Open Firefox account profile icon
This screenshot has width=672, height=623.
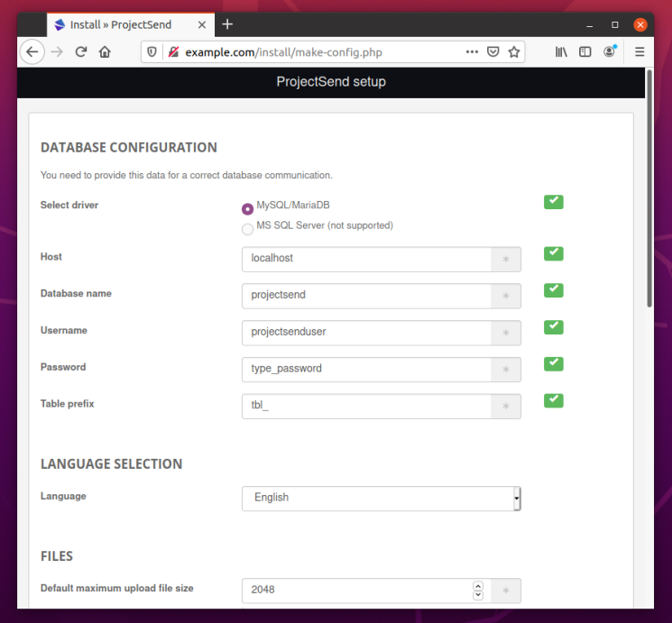click(x=610, y=52)
